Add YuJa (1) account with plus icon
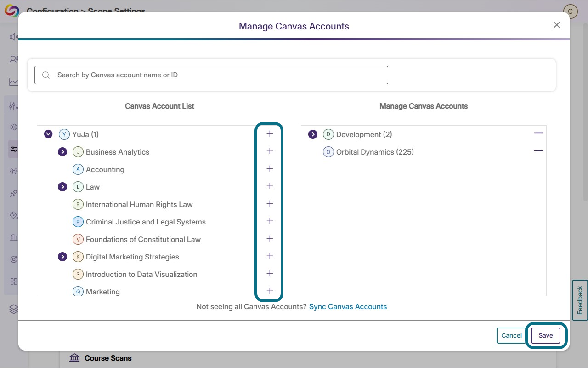The width and height of the screenshot is (588, 368). (x=270, y=134)
